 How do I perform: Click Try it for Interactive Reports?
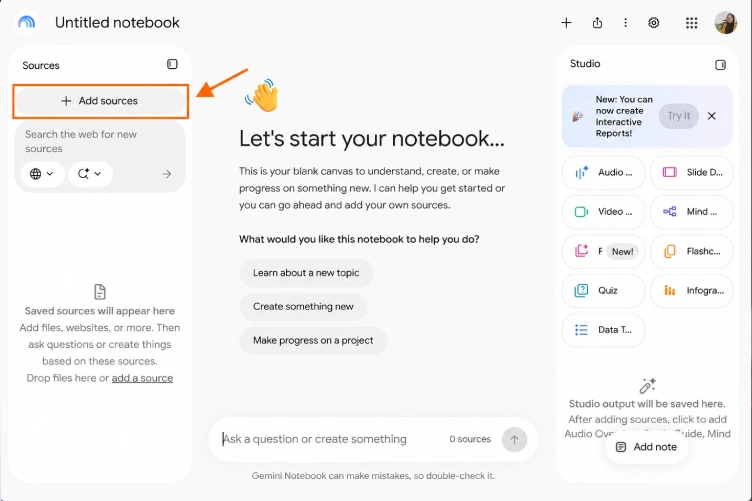[x=678, y=116]
